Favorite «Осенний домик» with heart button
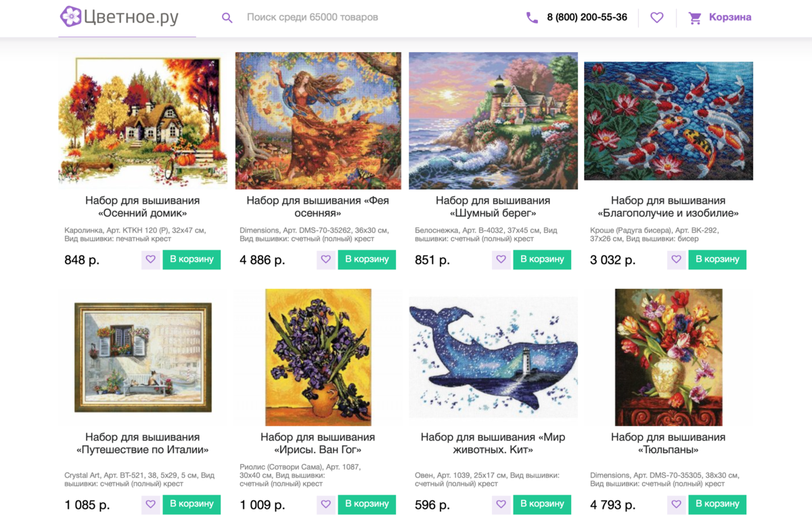 tap(151, 259)
